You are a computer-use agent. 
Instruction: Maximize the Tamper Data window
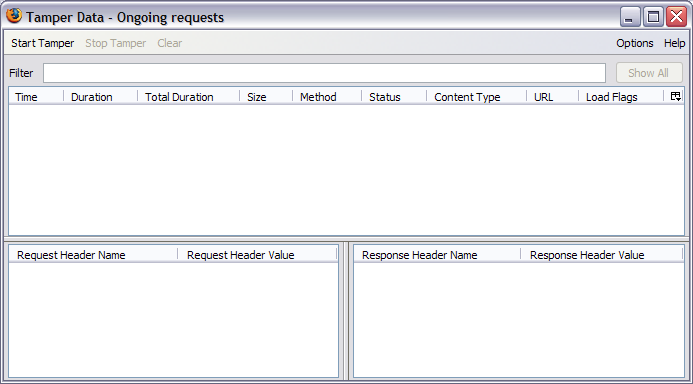click(x=653, y=17)
